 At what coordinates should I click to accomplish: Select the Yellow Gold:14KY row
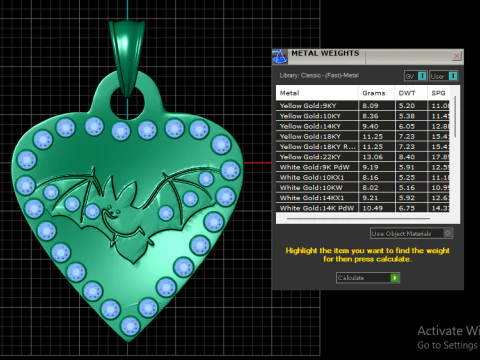click(363, 126)
